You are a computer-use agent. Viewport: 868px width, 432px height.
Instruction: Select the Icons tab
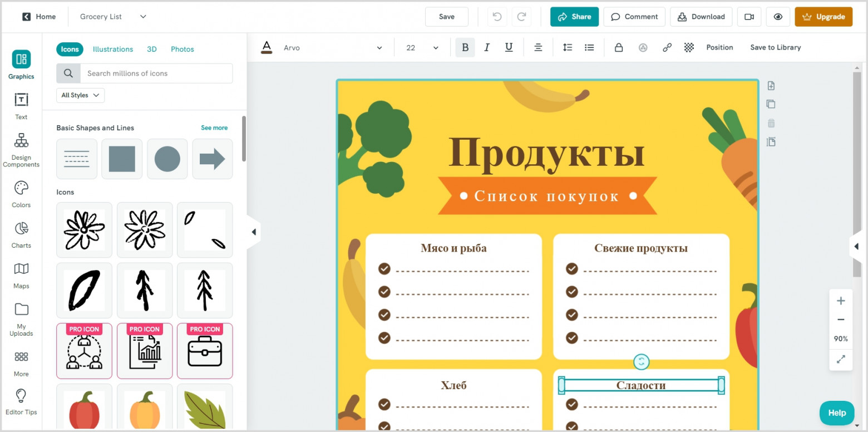coord(70,49)
